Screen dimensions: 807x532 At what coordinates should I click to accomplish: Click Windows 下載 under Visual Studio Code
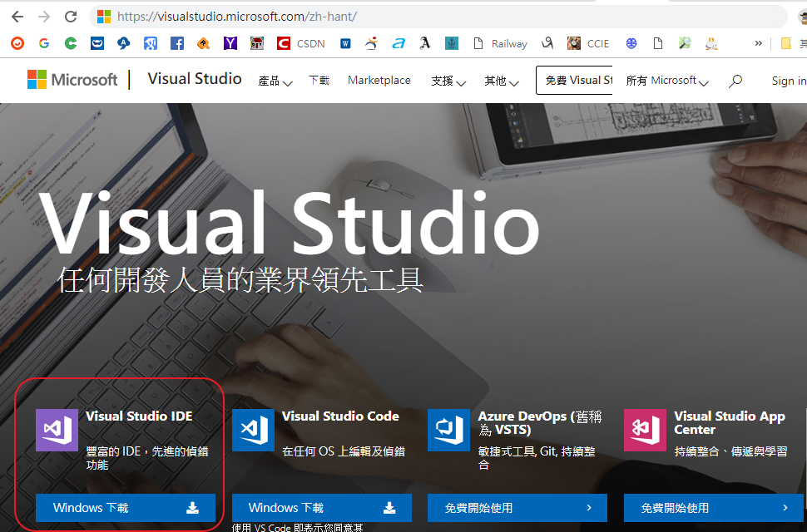(322, 508)
